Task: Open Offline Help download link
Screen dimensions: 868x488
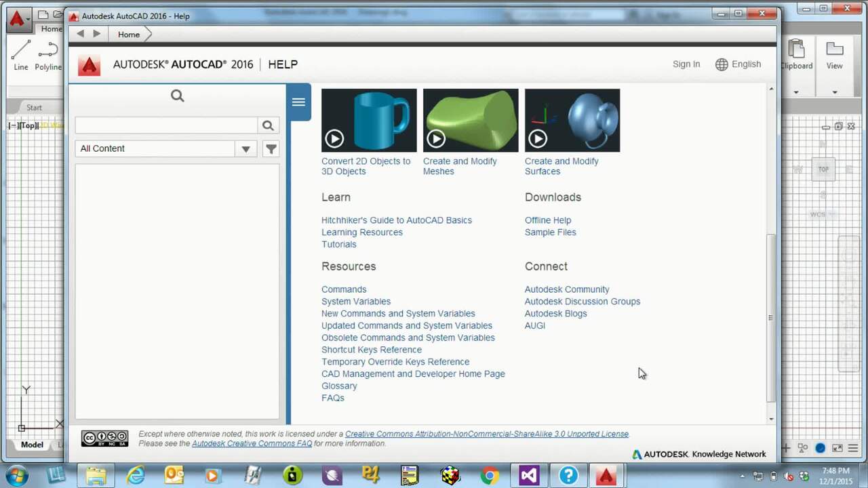Action: coord(548,220)
